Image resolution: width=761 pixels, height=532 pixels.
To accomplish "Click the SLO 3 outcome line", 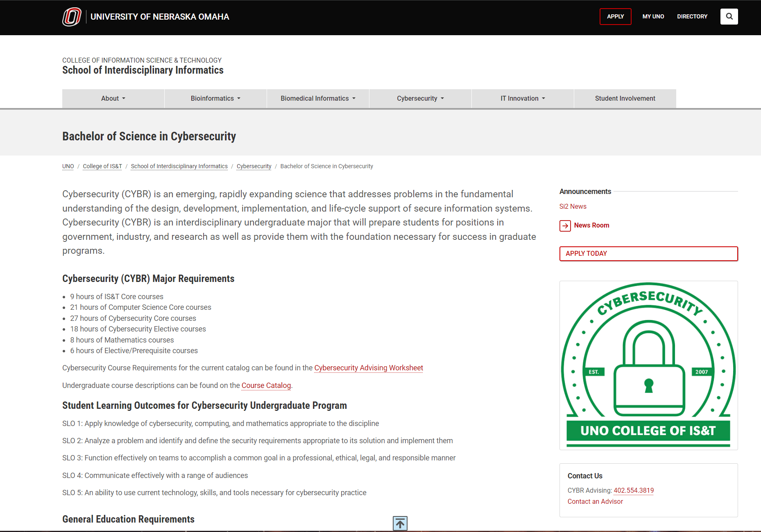I will (259, 458).
